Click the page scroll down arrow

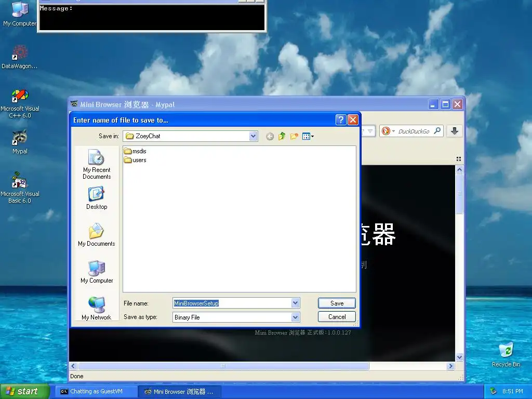point(459,357)
